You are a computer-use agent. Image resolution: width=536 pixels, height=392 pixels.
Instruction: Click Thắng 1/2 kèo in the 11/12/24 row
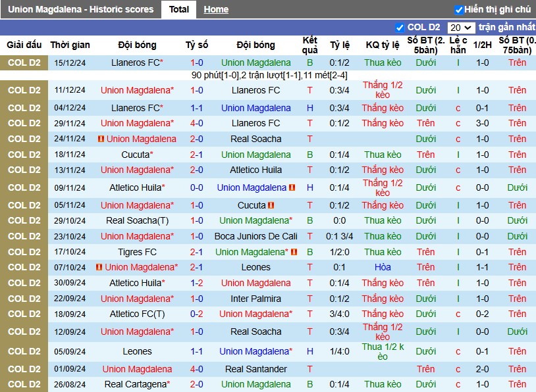[383, 90]
